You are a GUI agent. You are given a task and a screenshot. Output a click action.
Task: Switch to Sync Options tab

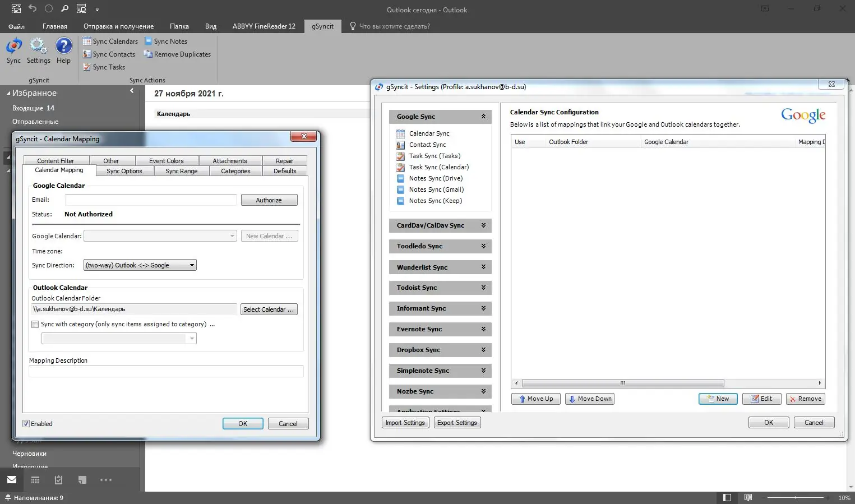pyautogui.click(x=124, y=171)
